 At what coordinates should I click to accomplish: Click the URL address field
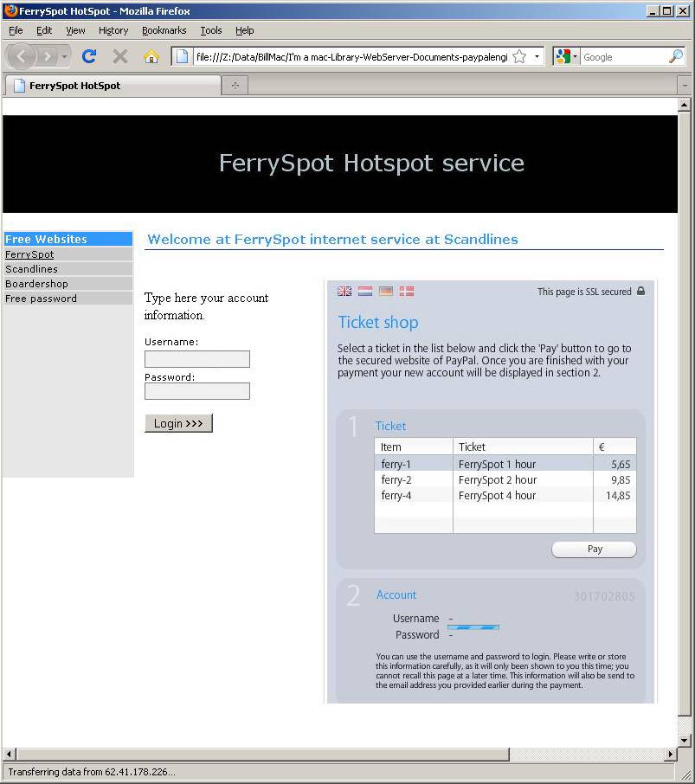tap(352, 57)
